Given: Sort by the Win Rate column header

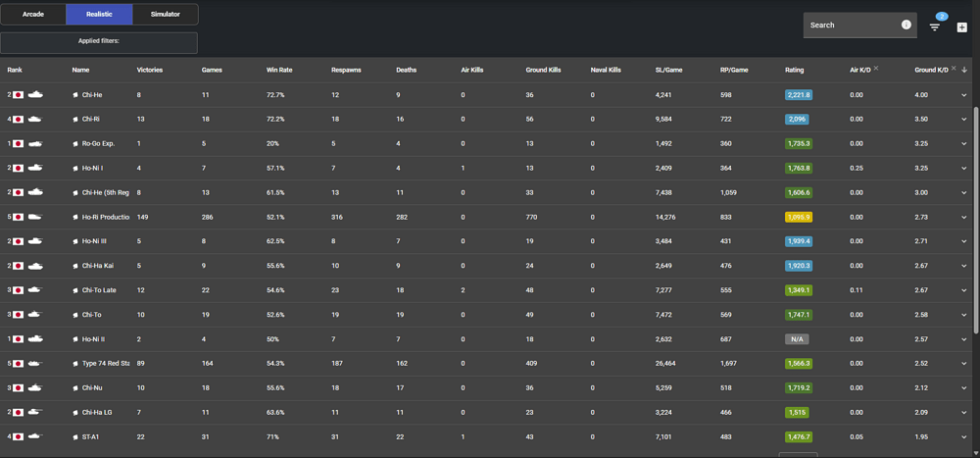Looking at the screenshot, I should [279, 70].
